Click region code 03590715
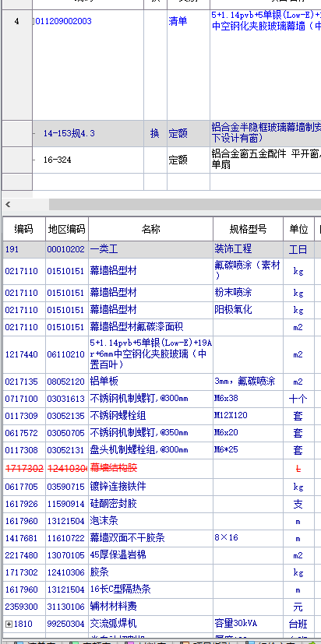Image resolution: width=321 pixels, height=644 pixels. tap(66, 487)
